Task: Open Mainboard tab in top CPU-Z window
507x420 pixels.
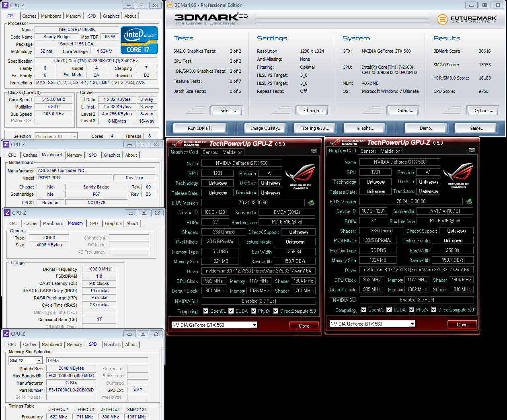Action: point(51,16)
